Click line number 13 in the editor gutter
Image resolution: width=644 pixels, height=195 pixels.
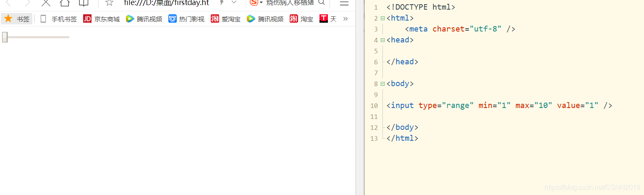pos(374,138)
